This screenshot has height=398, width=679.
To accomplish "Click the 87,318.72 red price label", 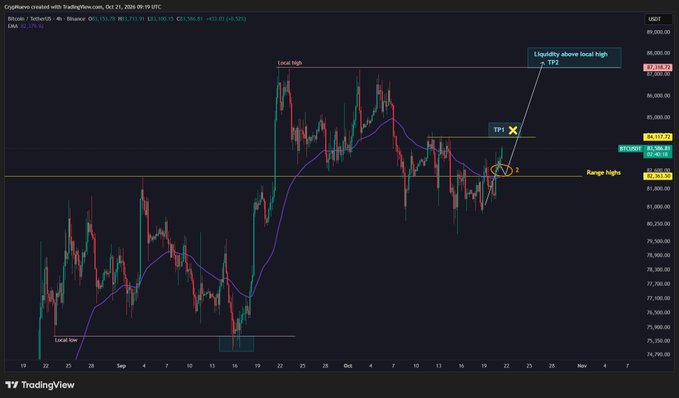I will tap(658, 68).
